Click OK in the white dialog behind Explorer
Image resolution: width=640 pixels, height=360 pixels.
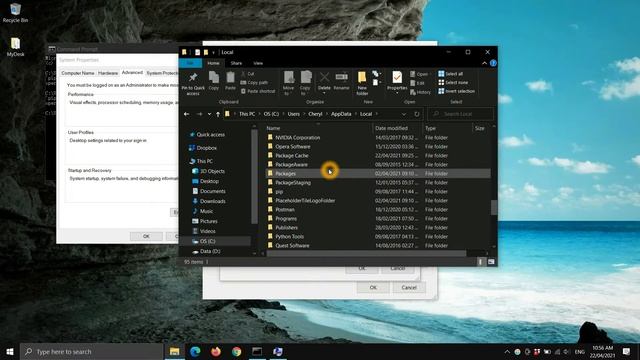click(373, 287)
